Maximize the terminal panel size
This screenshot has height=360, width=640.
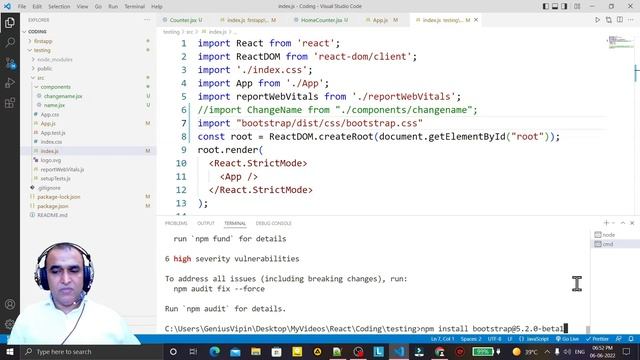click(x=623, y=223)
